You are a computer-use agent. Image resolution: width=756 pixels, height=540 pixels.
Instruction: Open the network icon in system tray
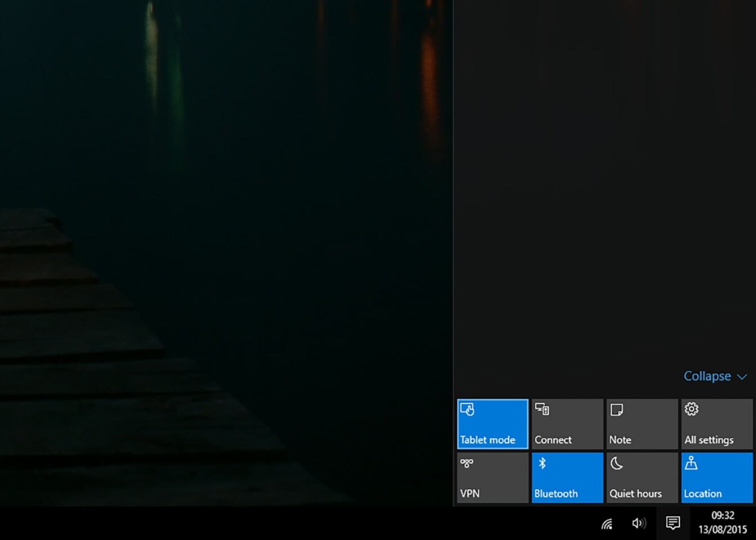pos(607,523)
